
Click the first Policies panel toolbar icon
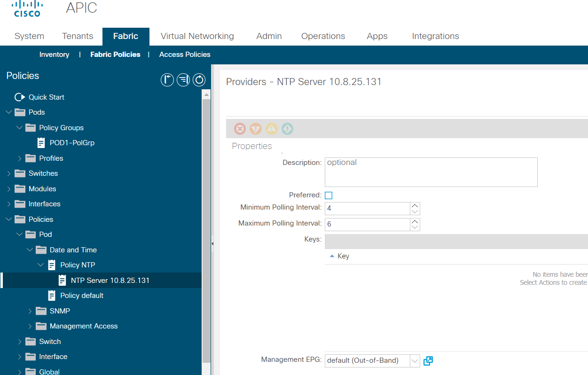click(167, 80)
